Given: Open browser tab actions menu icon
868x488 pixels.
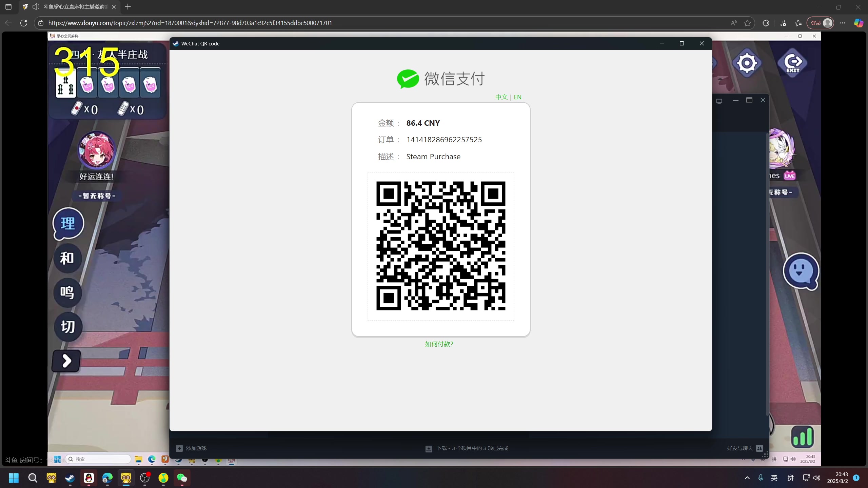Looking at the screenshot, I should [x=8, y=7].
